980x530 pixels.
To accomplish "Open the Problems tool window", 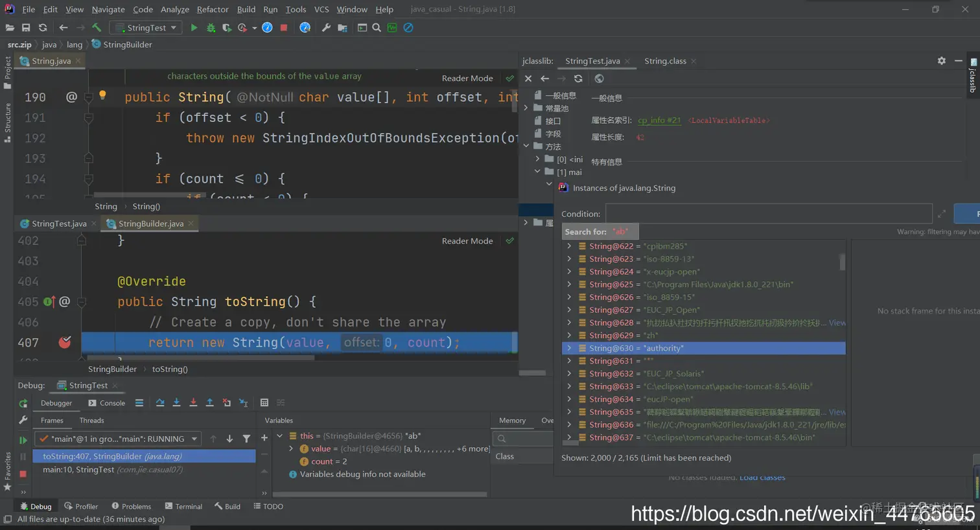I will (131, 507).
